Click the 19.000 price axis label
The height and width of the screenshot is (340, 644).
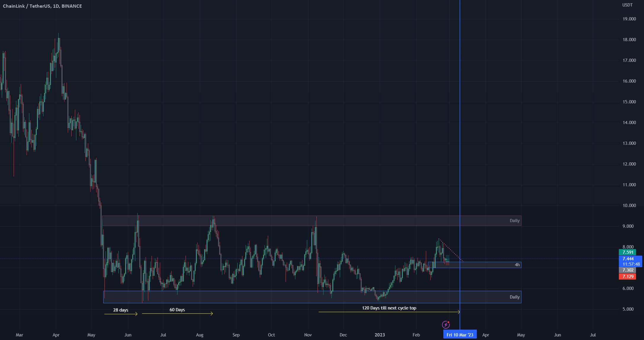tap(629, 19)
